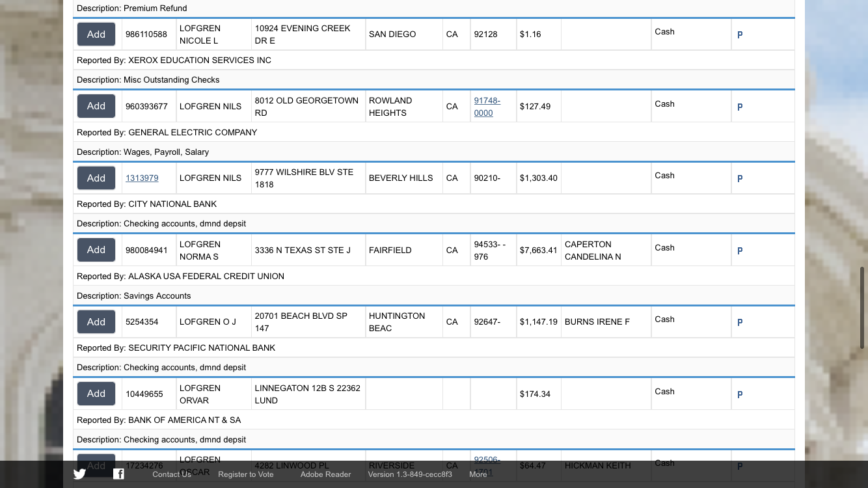Viewport: 868px width, 488px height.
Task: Open the Facebook icon in footer
Action: 118,474
